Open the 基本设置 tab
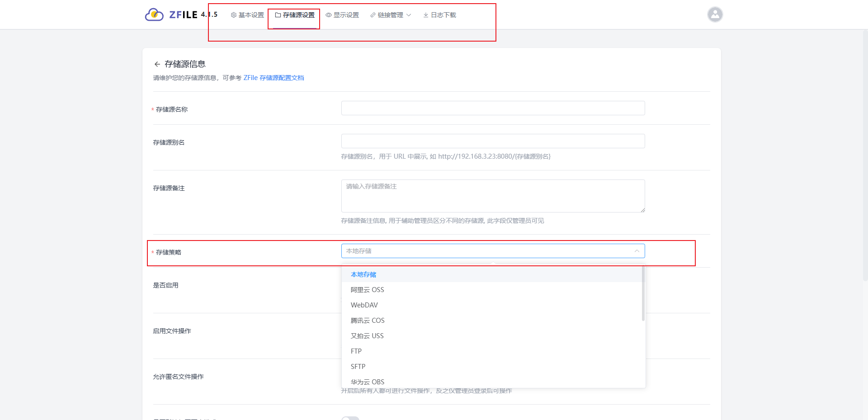Viewport: 868px width, 420px height. [247, 15]
